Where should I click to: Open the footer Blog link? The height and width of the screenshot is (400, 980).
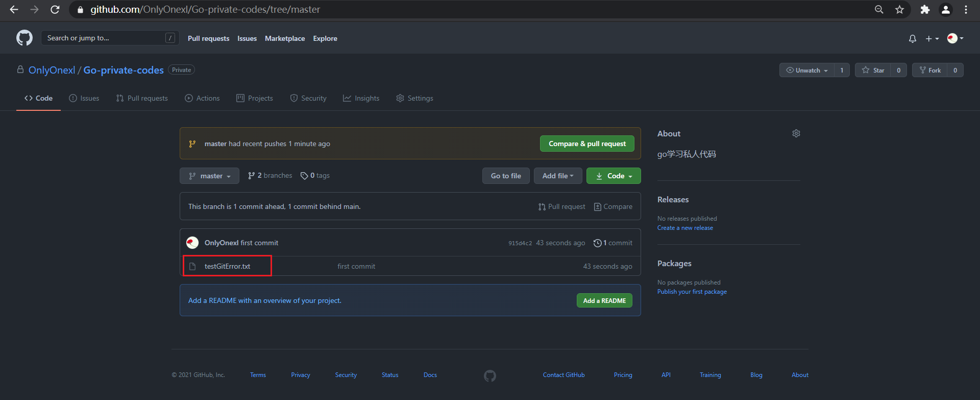756,375
